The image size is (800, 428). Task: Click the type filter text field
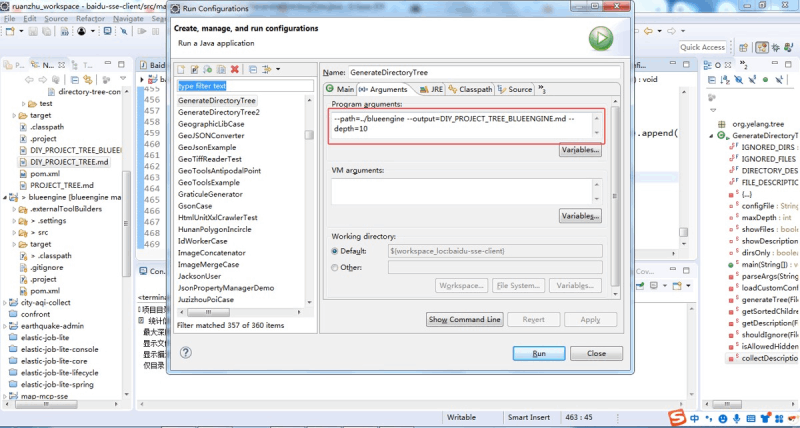click(x=245, y=86)
